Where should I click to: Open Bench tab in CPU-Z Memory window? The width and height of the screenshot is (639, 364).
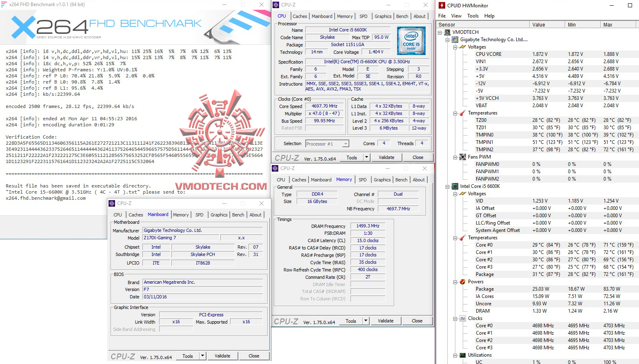click(x=402, y=180)
